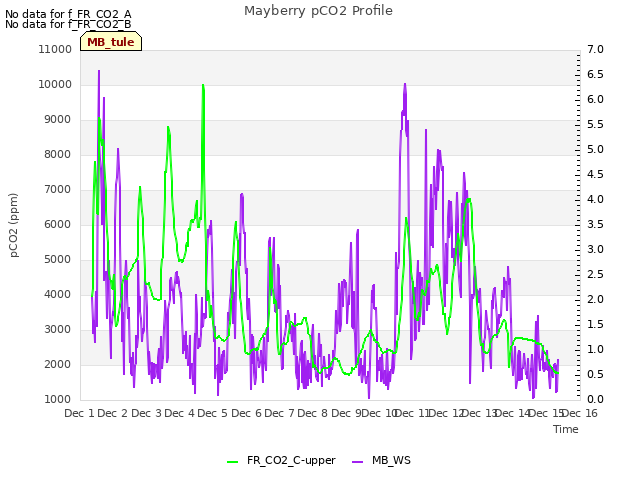
Task: Click the Dec 12 x-axis label
Action: (x=447, y=413)
